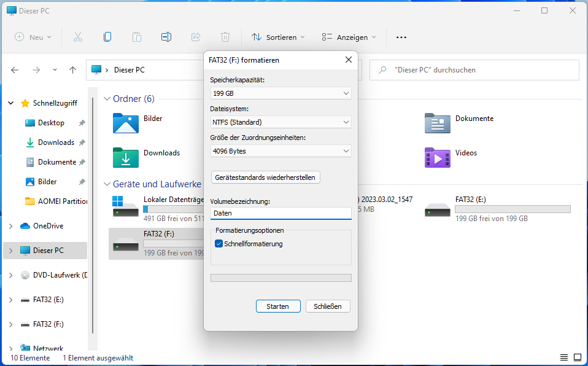
Task: Expand FAT32 (F:) in the sidebar
Action: pos(11,324)
